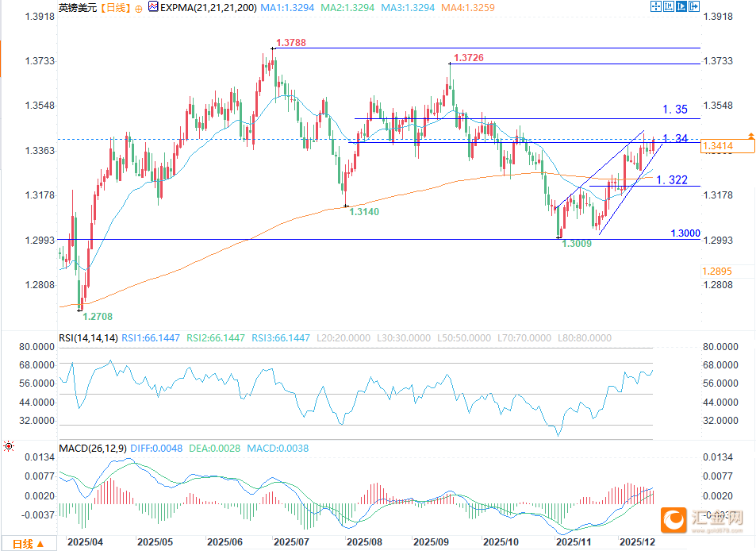Open the EXPMA indicator chart icon
This screenshot has height=551, width=756.
click(x=153, y=7)
